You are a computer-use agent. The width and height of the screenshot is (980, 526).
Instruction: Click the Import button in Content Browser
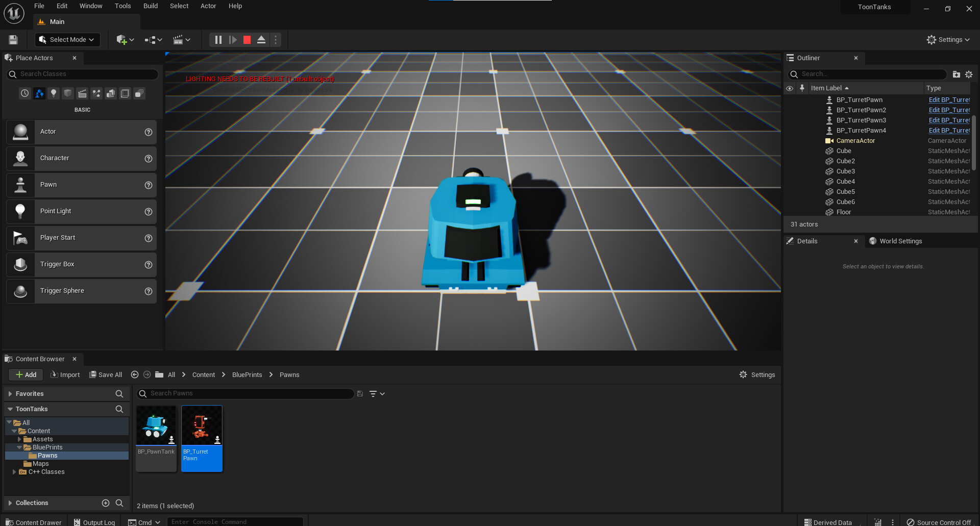65,375
